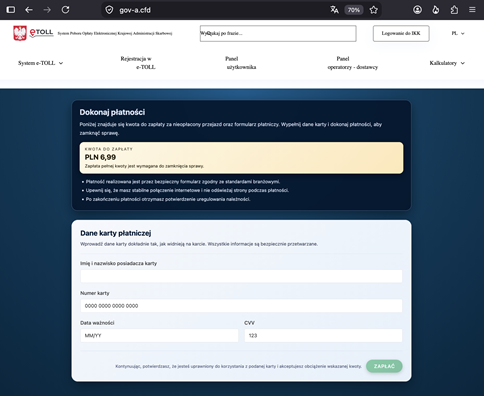Bookmark this page with the star

click(x=374, y=10)
